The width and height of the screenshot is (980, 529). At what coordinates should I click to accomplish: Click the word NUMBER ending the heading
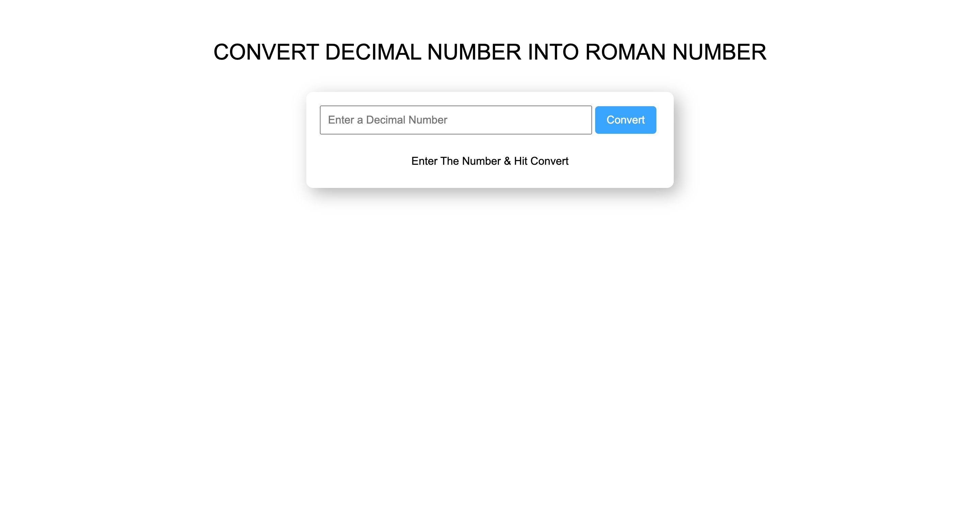click(x=719, y=52)
